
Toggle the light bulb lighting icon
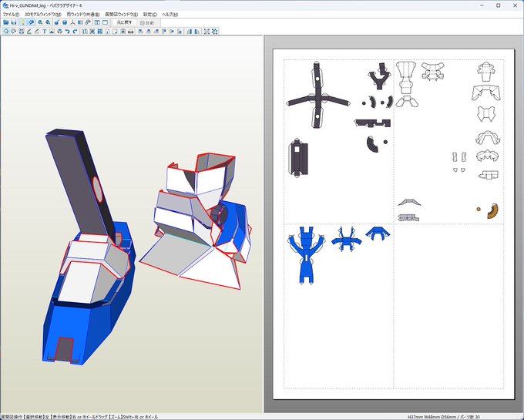point(22,22)
